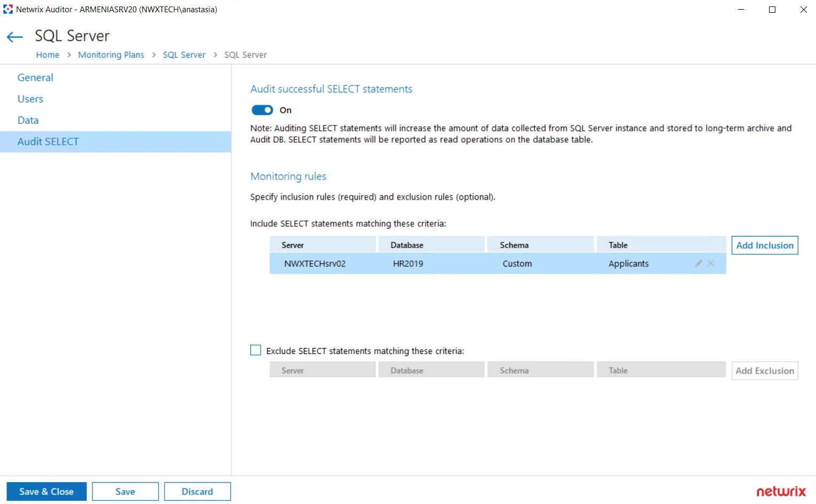Edit the Applicants inclusion rule pencil icon
Viewport: 816px width, 504px height.
698,263
